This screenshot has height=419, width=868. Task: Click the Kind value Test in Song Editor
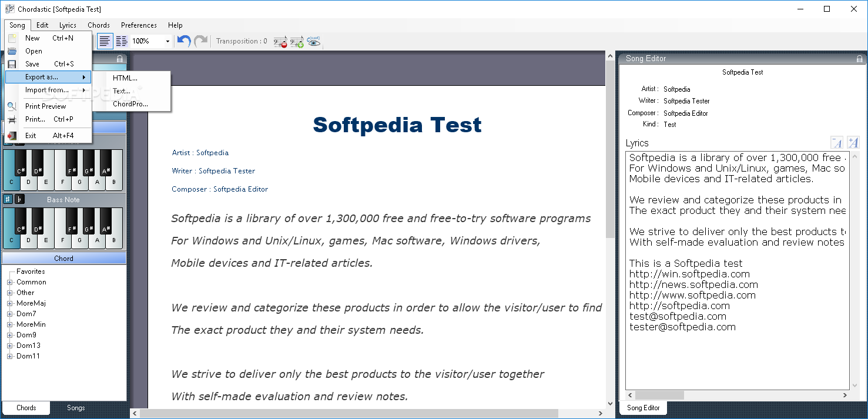pyautogui.click(x=670, y=125)
